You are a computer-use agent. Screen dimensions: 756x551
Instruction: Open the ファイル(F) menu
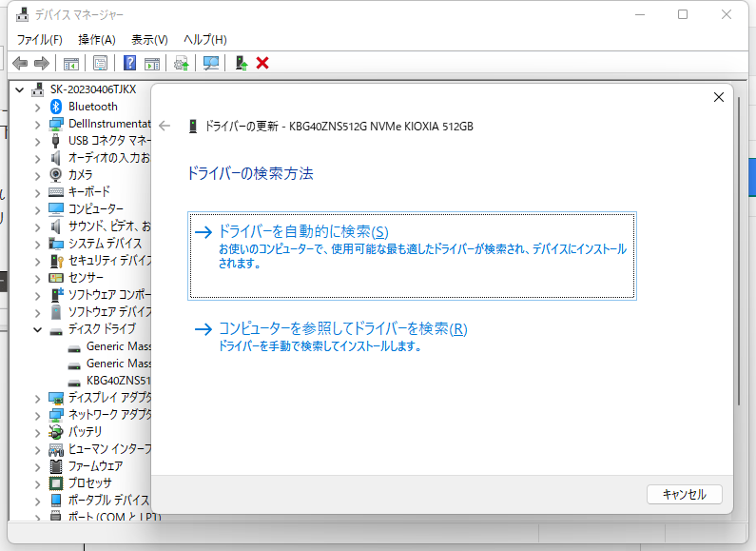pos(39,39)
